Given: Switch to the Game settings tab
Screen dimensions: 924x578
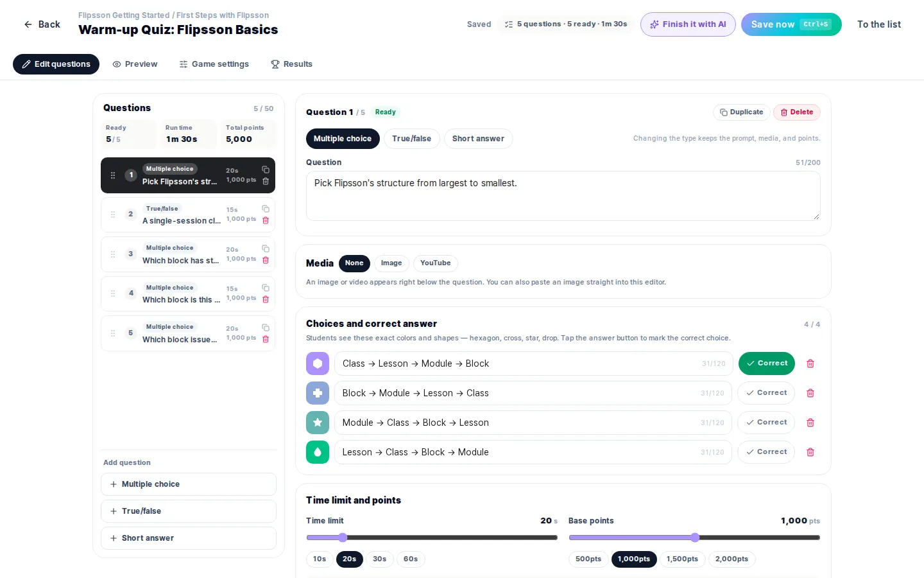Looking at the screenshot, I should click(x=214, y=64).
